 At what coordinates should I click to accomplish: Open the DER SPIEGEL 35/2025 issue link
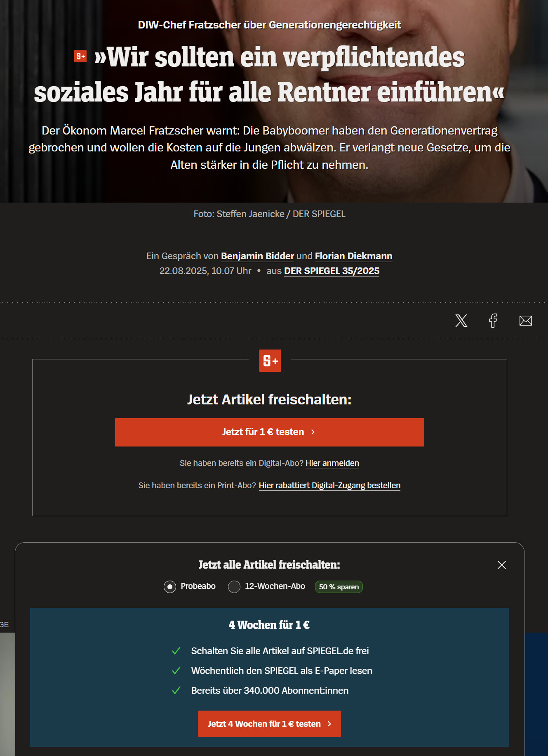click(x=332, y=271)
